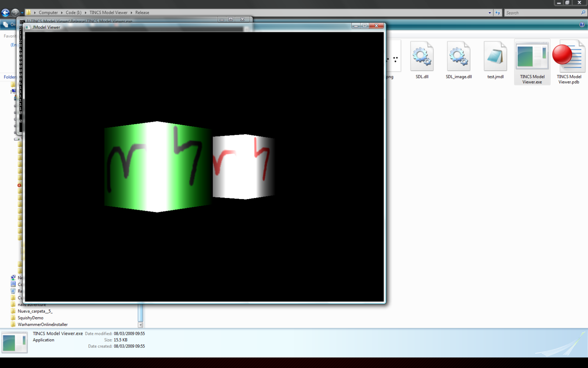
Task: Click the blue Help question mark icon
Action: point(582,25)
